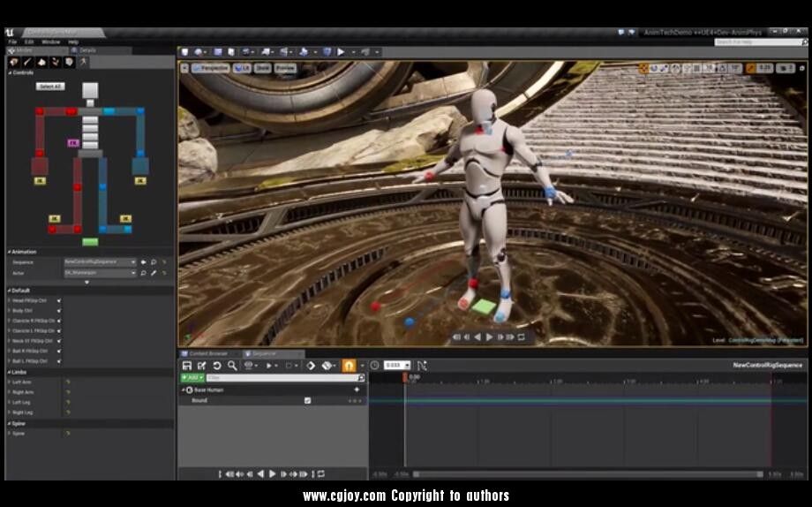
Task: Click the Save As icon in Sequencer
Action: point(201,366)
